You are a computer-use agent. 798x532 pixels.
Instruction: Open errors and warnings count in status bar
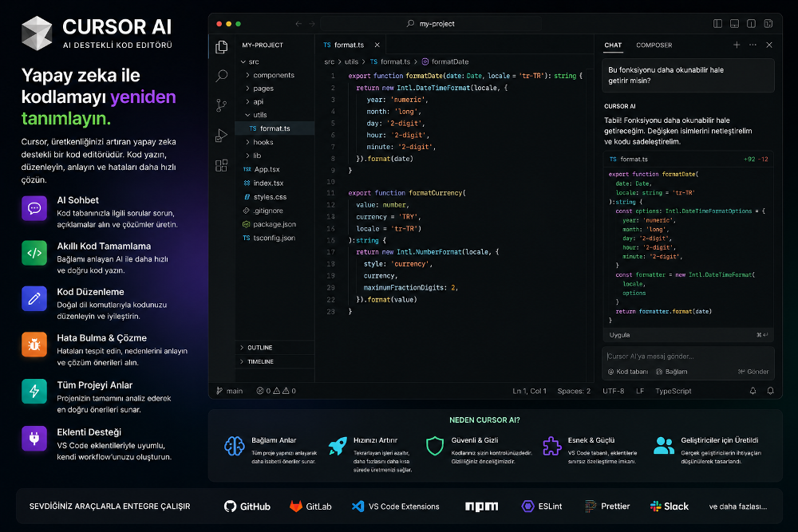click(276, 391)
